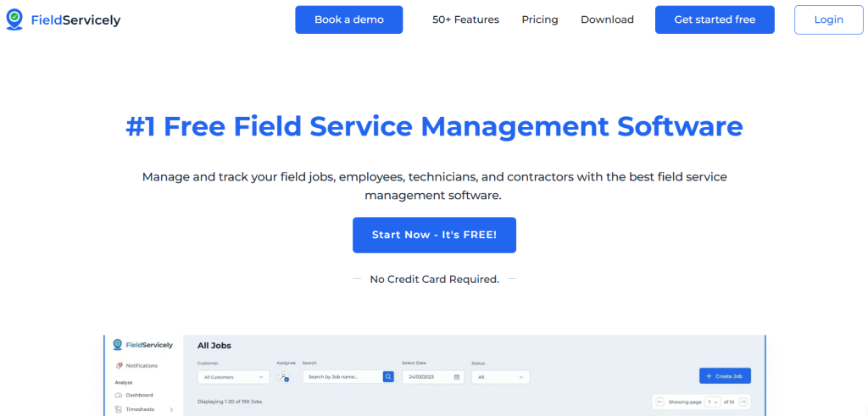Open the Download page
Screen dimensions: 868x416
point(607,20)
